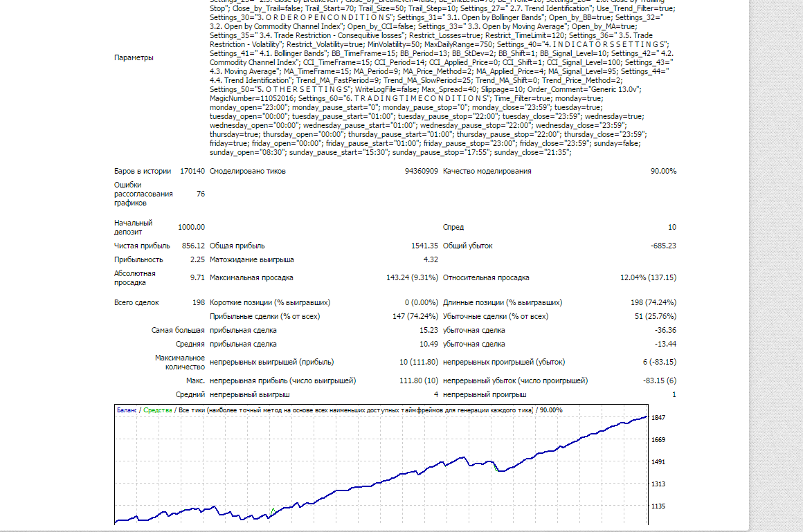Viewport: 803px width, 532px height.
Task: Click the long positions value 198 (74.24%)
Action: coord(653,302)
